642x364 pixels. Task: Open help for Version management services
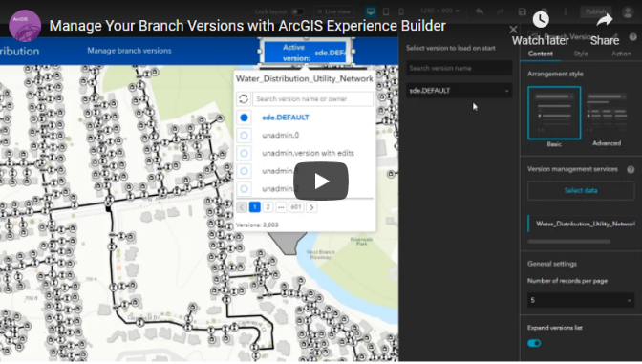[x=631, y=169]
